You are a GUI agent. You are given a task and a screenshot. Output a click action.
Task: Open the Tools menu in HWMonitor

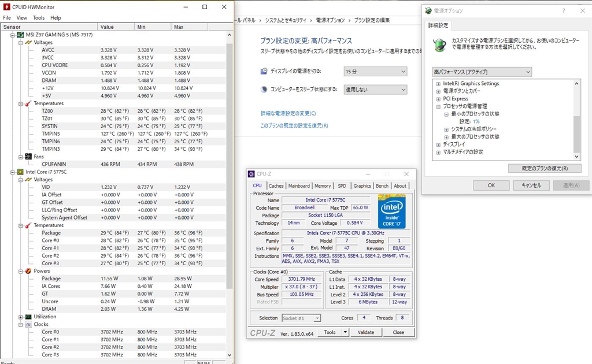point(39,18)
